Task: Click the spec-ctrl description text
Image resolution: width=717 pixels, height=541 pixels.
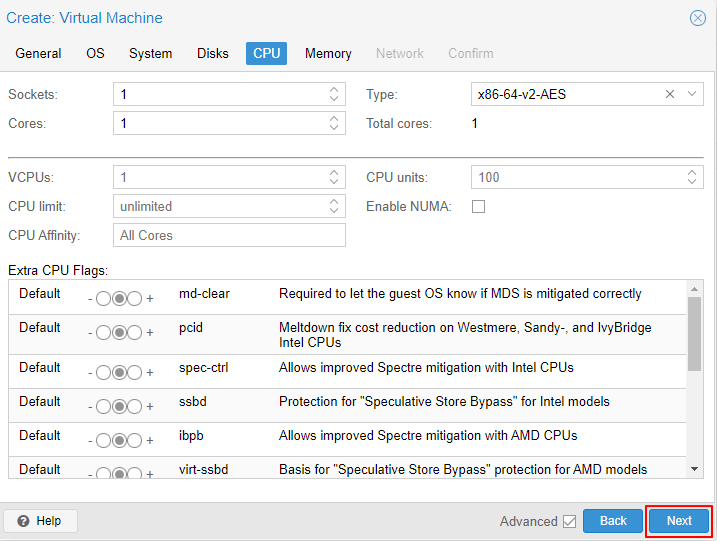Action: [x=426, y=368]
